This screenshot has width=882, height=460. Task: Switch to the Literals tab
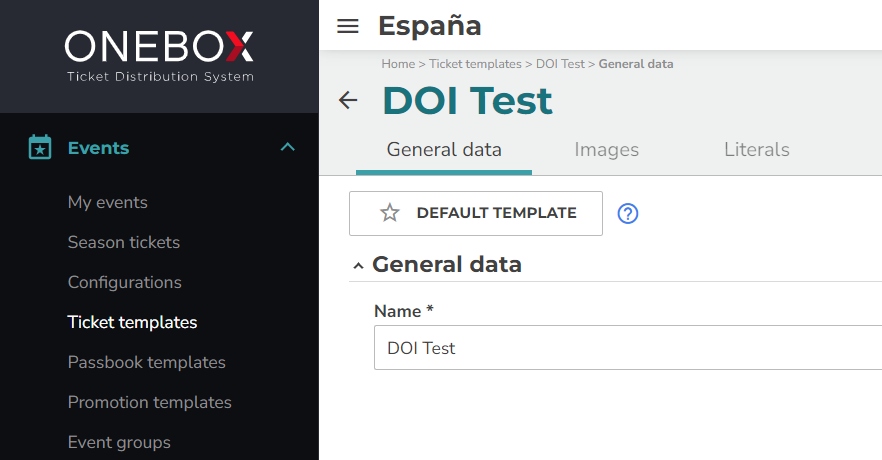pyautogui.click(x=757, y=150)
